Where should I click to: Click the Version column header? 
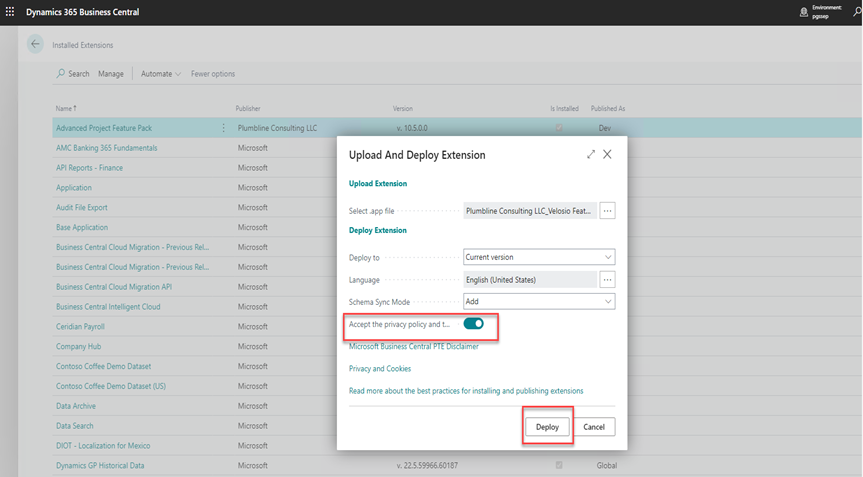coord(403,108)
